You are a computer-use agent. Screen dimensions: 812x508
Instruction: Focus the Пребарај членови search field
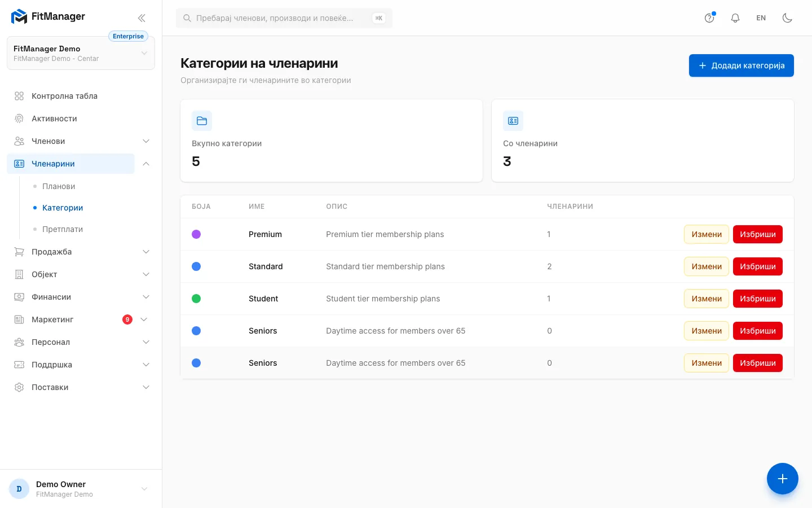(284, 18)
